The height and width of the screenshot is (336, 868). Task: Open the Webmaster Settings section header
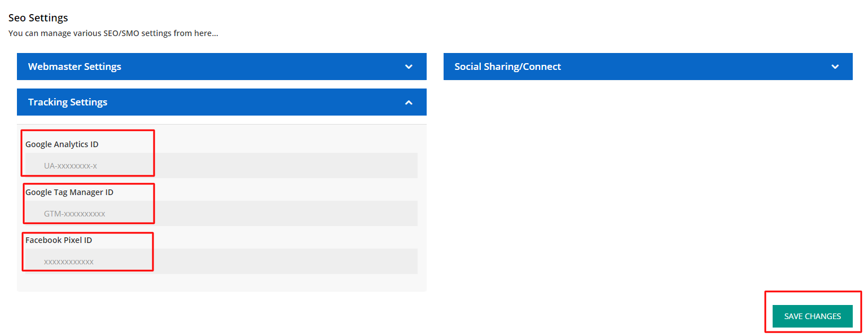[74, 67]
